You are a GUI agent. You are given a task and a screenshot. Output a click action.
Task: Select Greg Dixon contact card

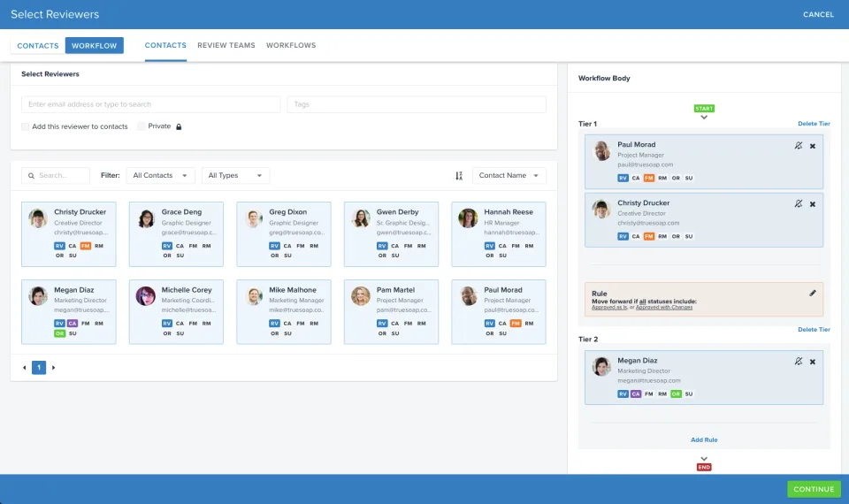[x=284, y=234]
